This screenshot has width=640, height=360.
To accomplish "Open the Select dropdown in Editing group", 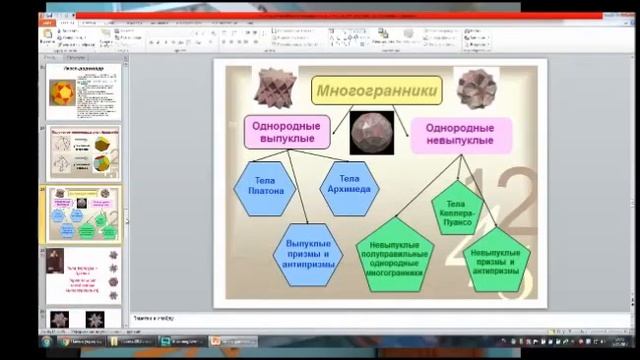I will pos(477,44).
